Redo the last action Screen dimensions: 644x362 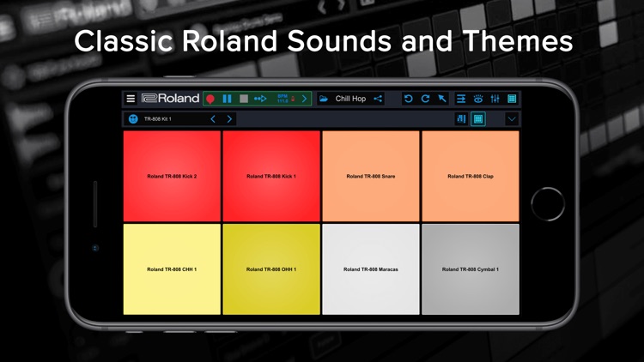coord(425,99)
